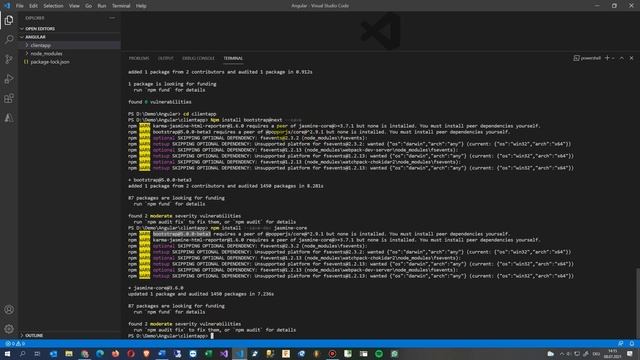Open Visual Studio purple icon on taskbar
This screenshot has width=640, height=360.
(224, 353)
